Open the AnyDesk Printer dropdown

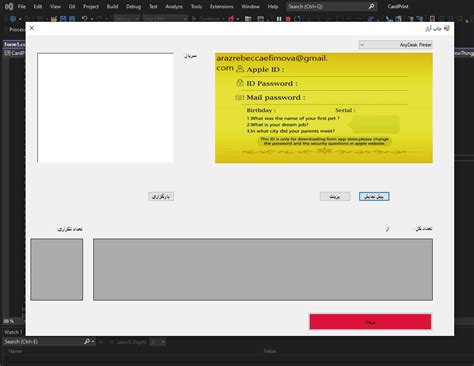395,44
